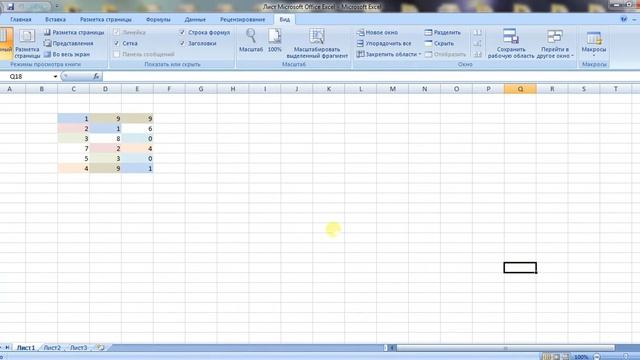The image size is (640, 360).
Task: Click the Office save icon in title bar
Action: click(x=11, y=7)
